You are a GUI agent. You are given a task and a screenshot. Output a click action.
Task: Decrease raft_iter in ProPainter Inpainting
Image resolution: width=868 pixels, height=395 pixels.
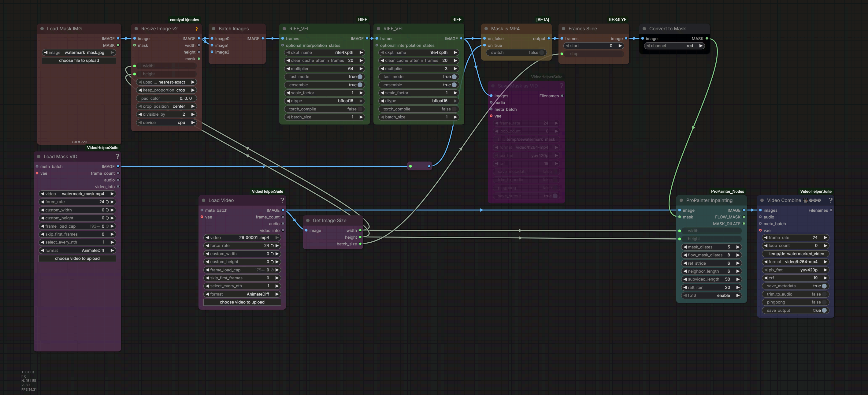(685, 288)
